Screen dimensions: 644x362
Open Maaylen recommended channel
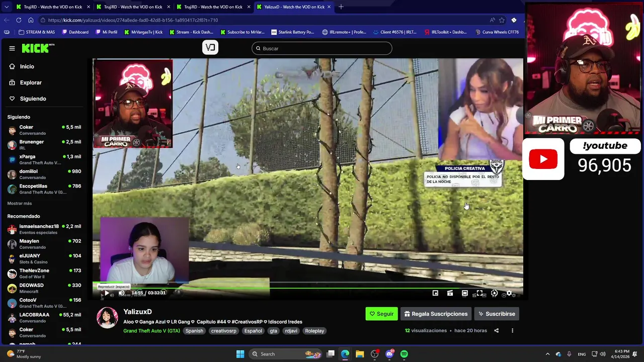point(44,244)
